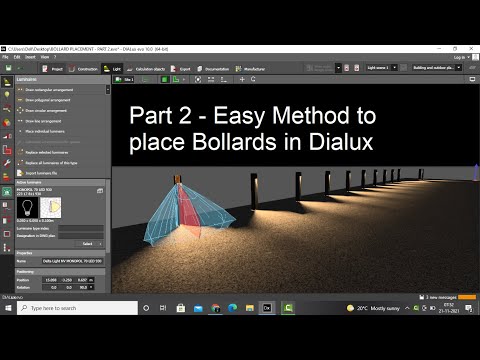
Task: Click the Windows taskbar search box
Action: [77, 308]
